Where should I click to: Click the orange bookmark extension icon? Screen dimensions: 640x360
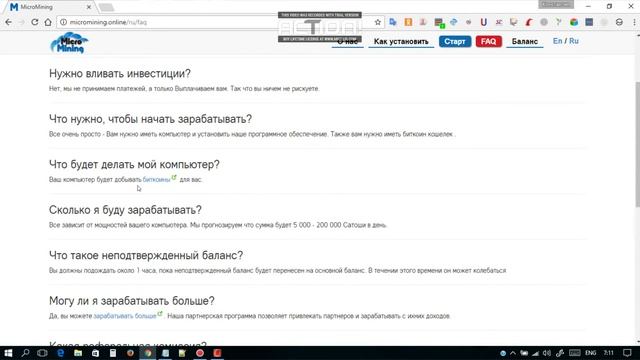408,22
